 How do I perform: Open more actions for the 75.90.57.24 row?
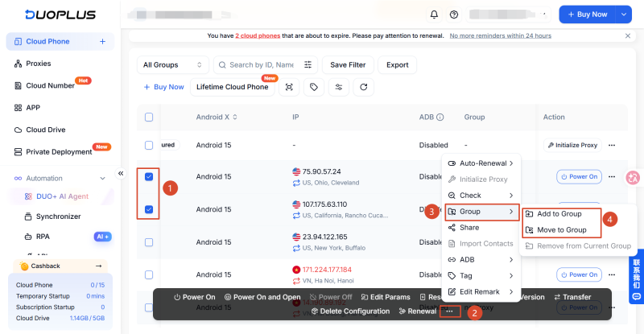[612, 176]
